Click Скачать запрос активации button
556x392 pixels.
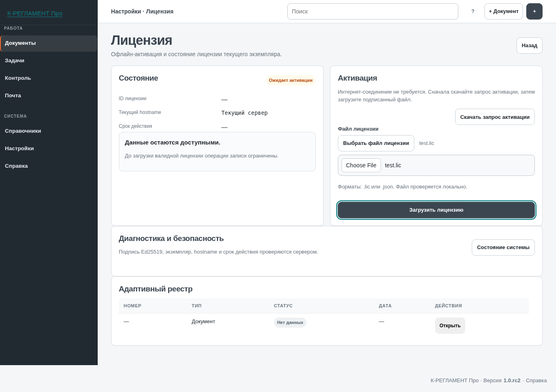click(495, 117)
